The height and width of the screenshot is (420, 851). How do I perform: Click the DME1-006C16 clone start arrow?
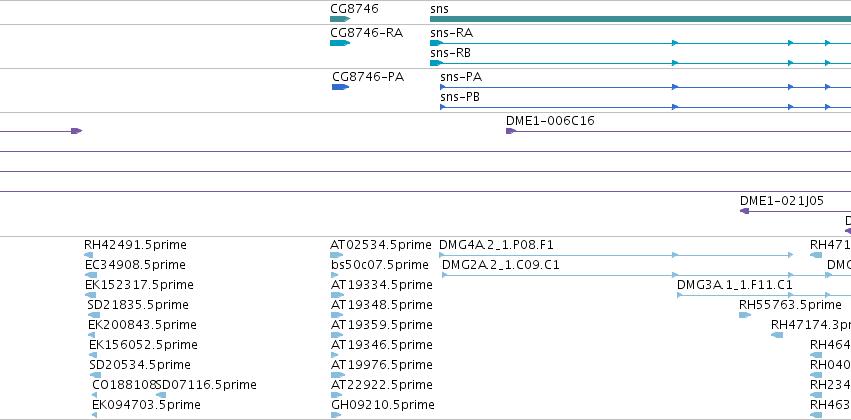point(511,131)
